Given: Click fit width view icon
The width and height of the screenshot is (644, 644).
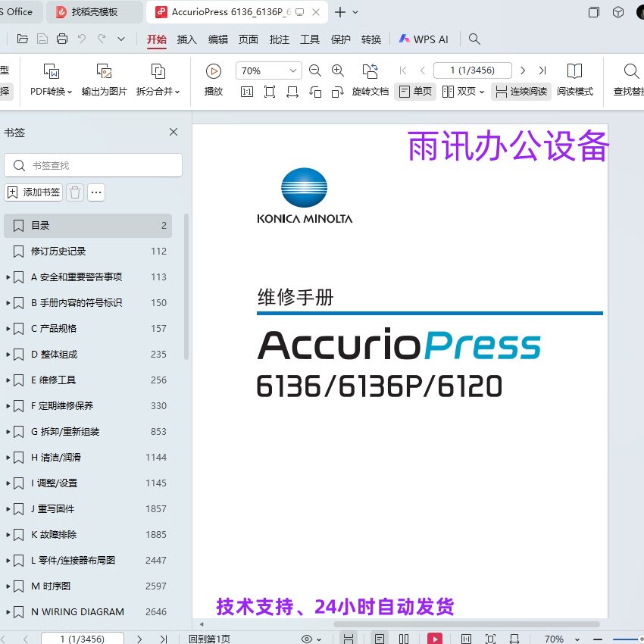Looking at the screenshot, I should pyautogui.click(x=292, y=92).
